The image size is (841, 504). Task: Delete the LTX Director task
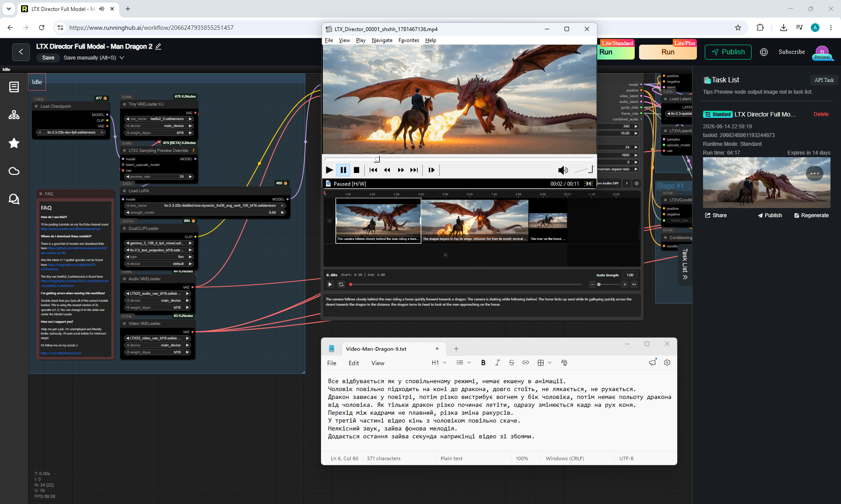pyautogui.click(x=821, y=114)
